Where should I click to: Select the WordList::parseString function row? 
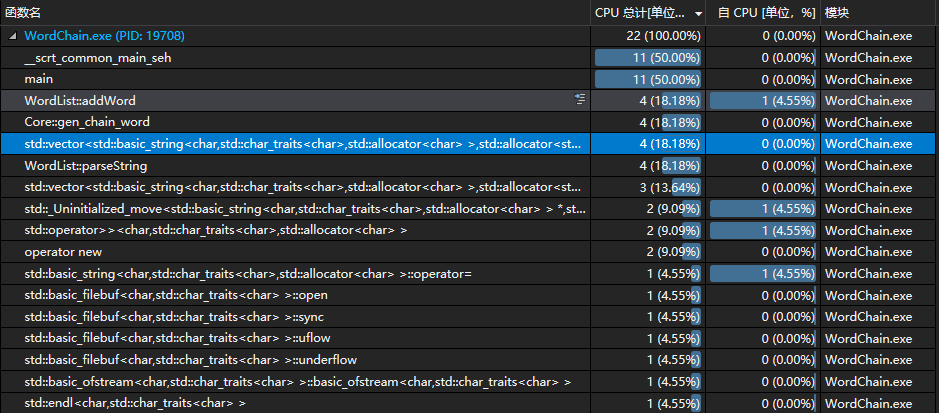point(470,165)
